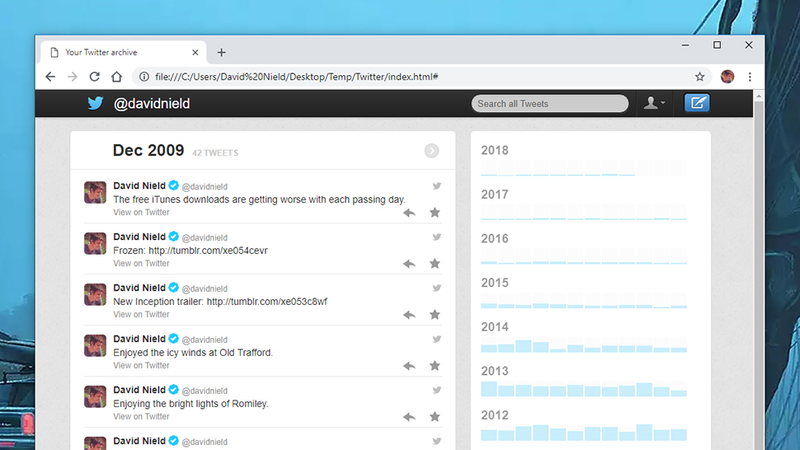This screenshot has height=450, width=800.
Task: Favorite the Old Trafford tweet
Action: pos(435,365)
